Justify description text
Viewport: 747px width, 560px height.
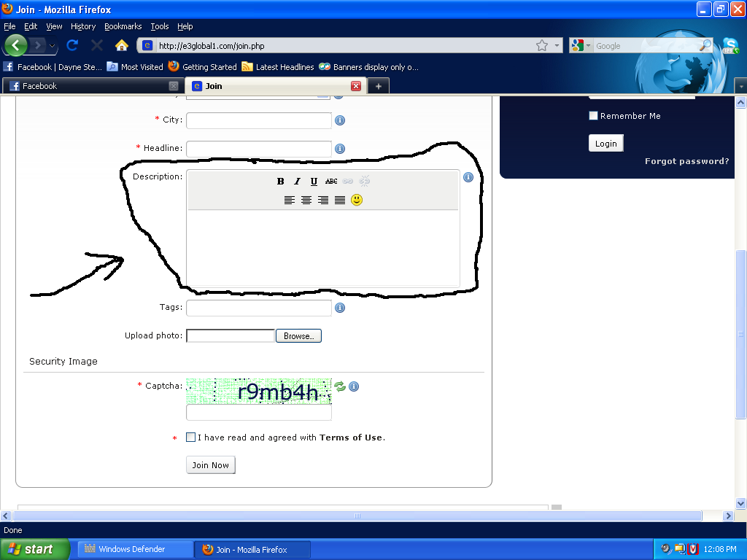click(x=340, y=200)
